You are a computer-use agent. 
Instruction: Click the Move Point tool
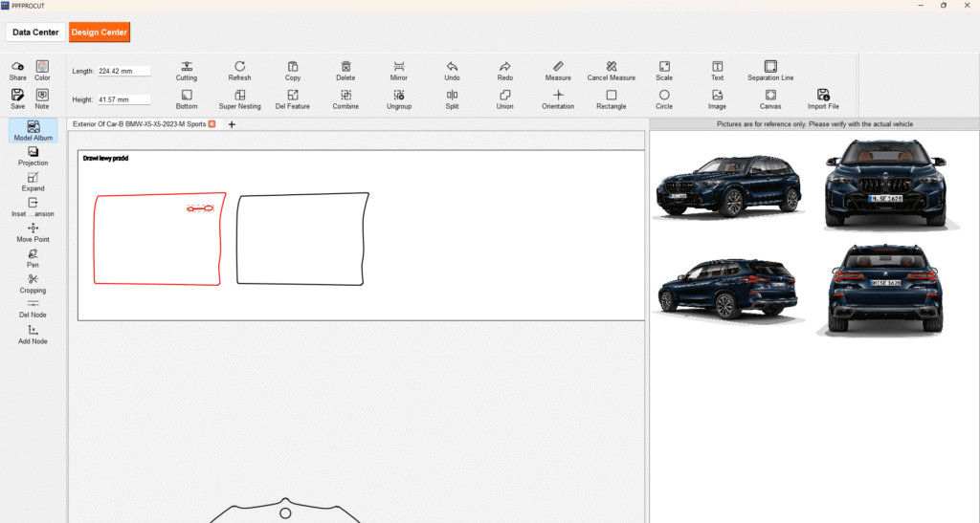tap(33, 229)
